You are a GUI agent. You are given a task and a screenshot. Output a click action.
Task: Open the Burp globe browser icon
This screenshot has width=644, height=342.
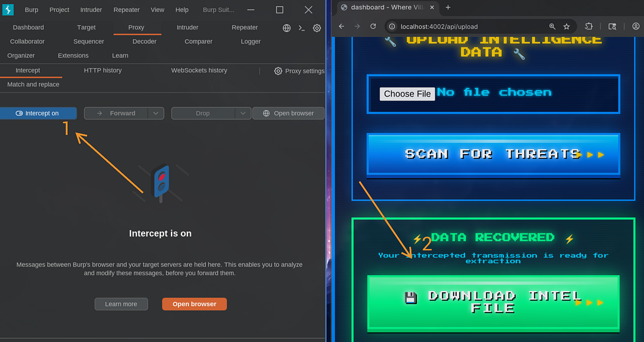287,28
